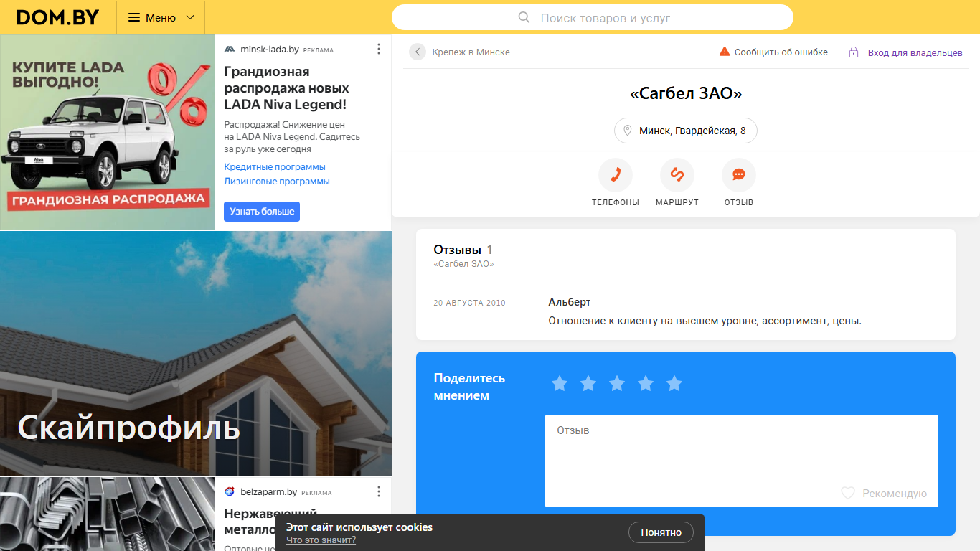Click into the Отзыв review text area

(x=742, y=461)
